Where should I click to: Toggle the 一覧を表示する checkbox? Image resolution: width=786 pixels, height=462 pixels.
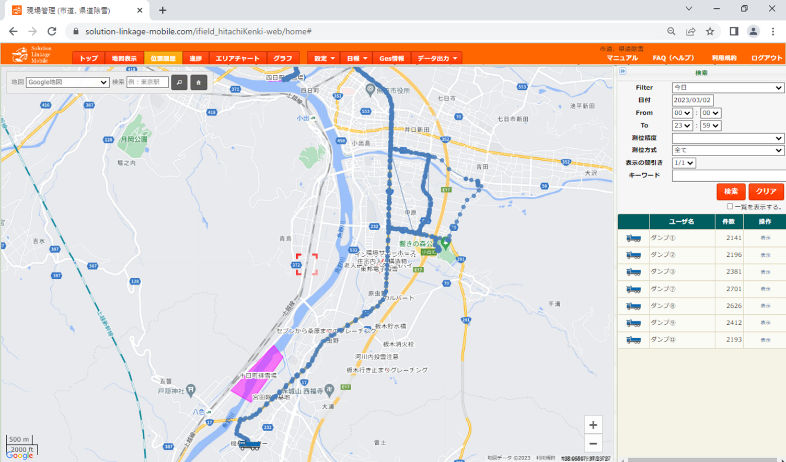[x=730, y=206]
